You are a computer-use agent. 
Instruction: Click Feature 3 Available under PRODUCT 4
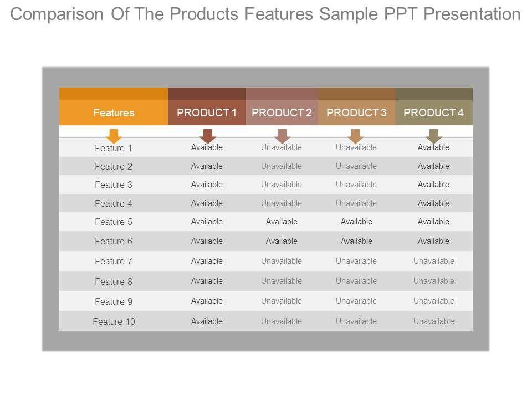[x=433, y=185]
